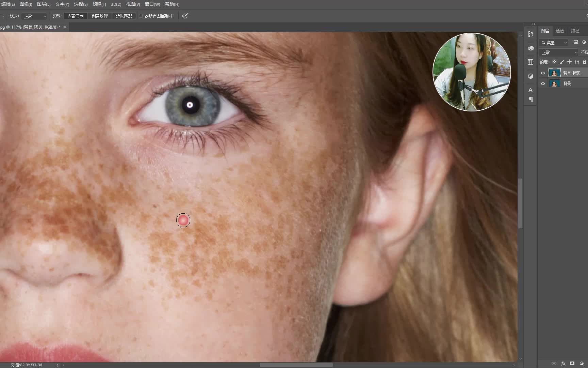Open the 模式 正常 dropdown in options bar

click(x=34, y=16)
